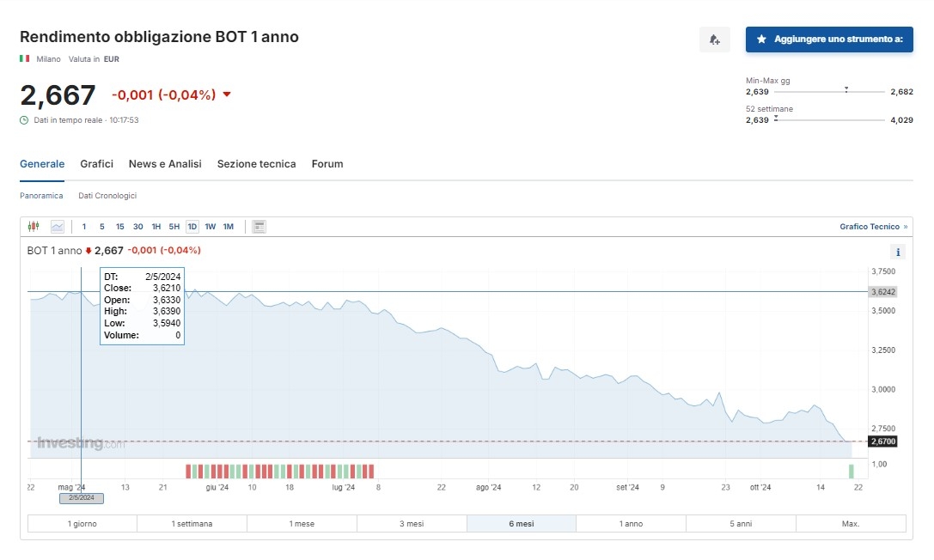Switch to candlestick chart type
The height and width of the screenshot is (560, 934).
coord(34,227)
